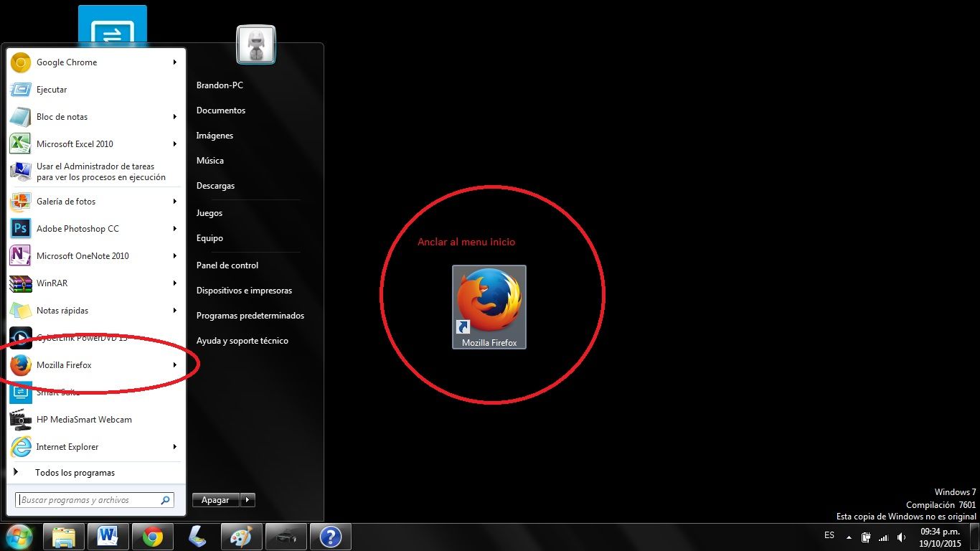Open Microsoft Word from the taskbar
Screen dimensions: 980x551
[x=108, y=537]
